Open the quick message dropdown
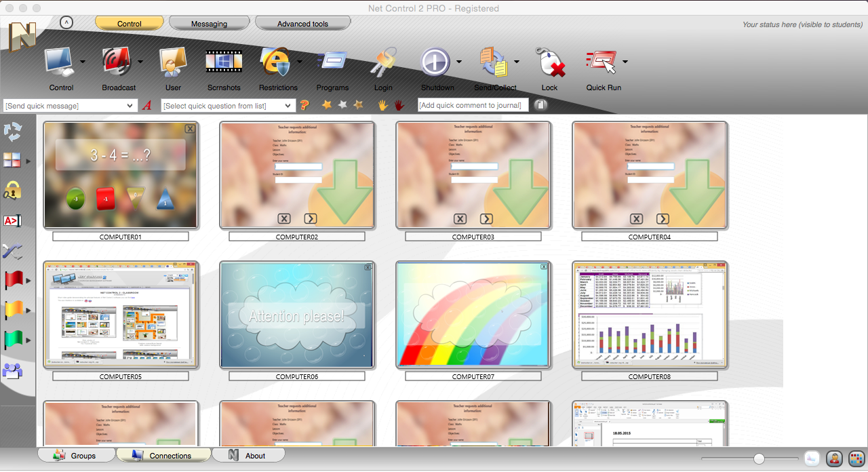This screenshot has height=472, width=868. tap(130, 106)
